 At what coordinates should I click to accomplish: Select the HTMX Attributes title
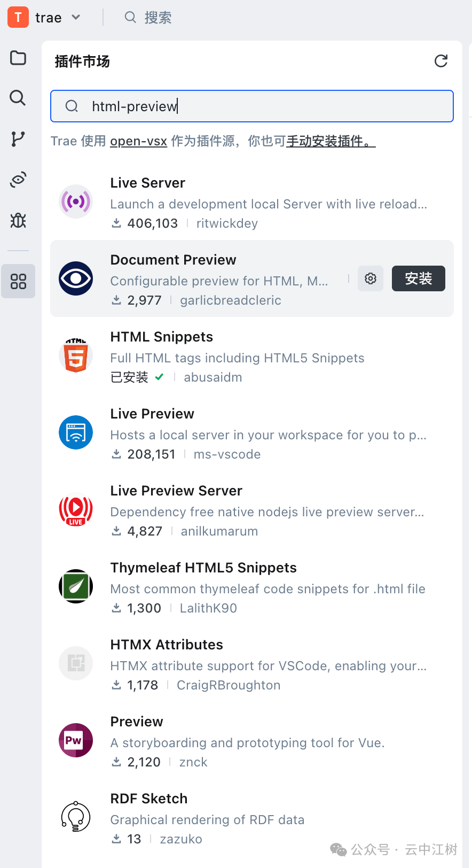(x=167, y=645)
